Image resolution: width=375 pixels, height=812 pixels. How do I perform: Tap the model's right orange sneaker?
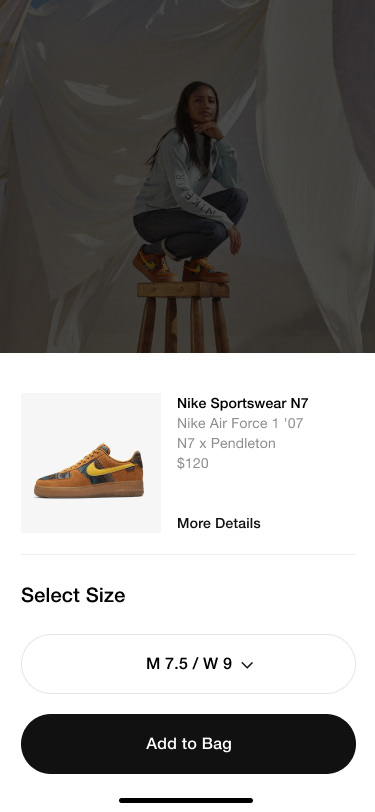(206, 271)
